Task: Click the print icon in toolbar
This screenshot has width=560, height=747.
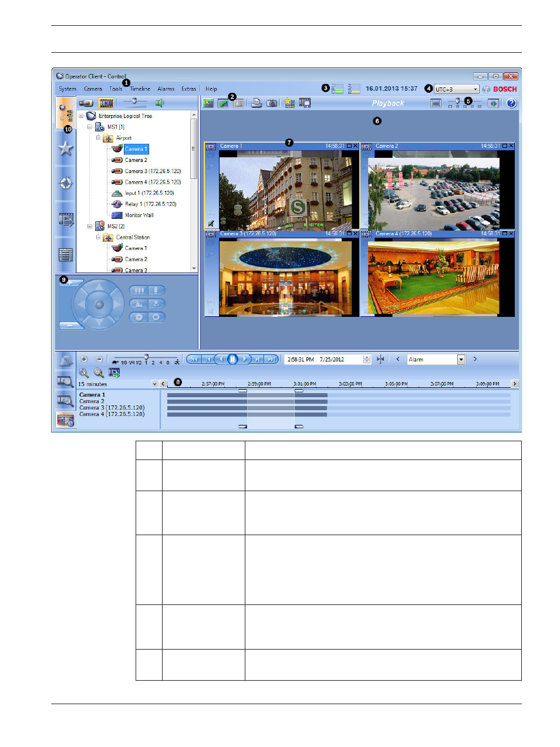Action: pos(257,103)
